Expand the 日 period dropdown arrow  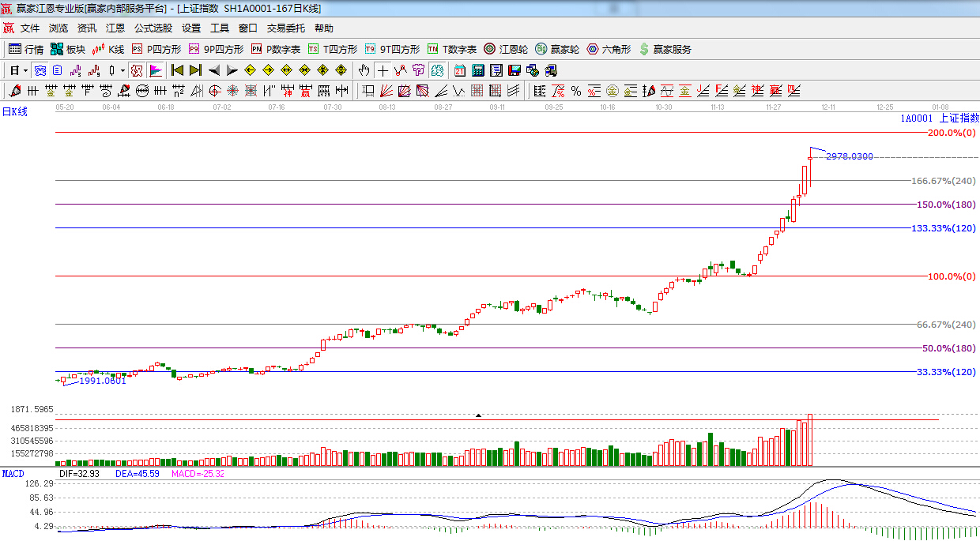tap(25, 70)
